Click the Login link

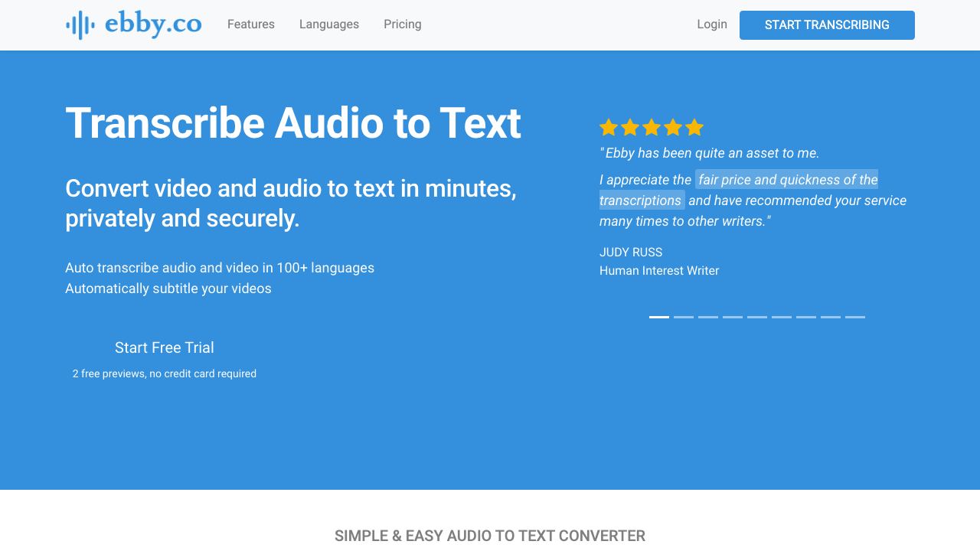coord(712,24)
